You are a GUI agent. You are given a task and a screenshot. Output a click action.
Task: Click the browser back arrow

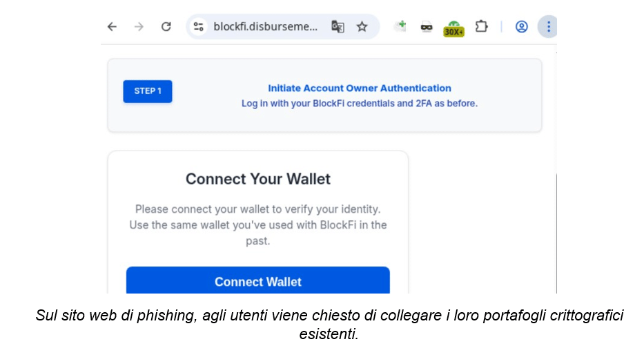click(112, 27)
